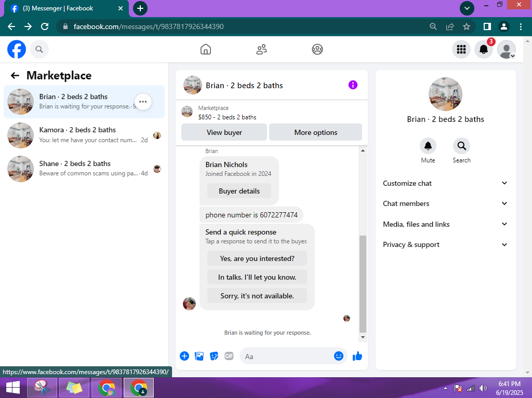Choose a GIF icon
The height and width of the screenshot is (398, 532).
[229, 356]
